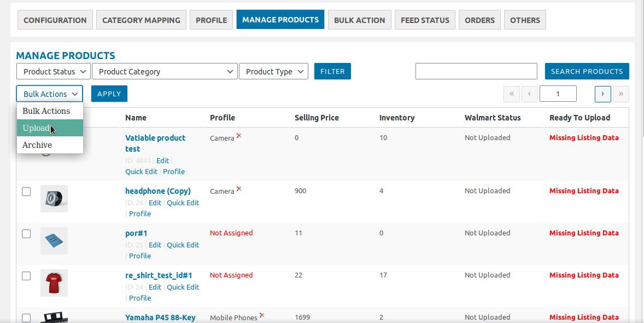Click the Filter button

332,71
